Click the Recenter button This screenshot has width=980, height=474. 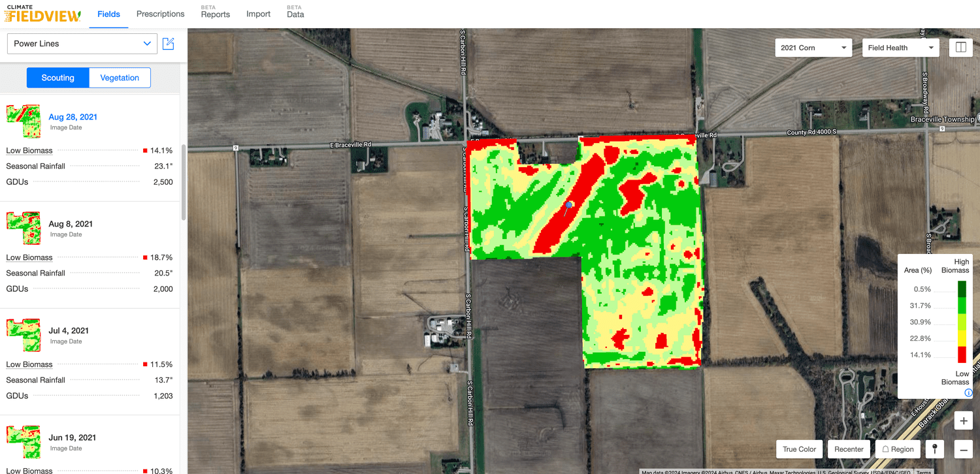pyautogui.click(x=849, y=449)
